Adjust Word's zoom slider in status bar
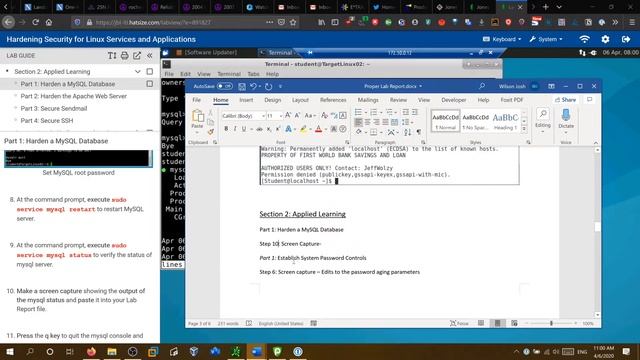The image size is (640, 360). coord(551,323)
